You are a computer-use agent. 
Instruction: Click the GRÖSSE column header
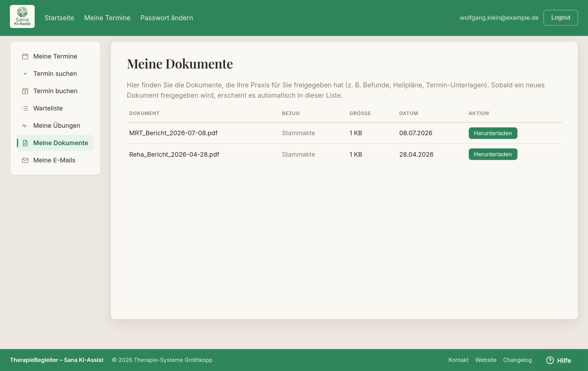tap(360, 113)
